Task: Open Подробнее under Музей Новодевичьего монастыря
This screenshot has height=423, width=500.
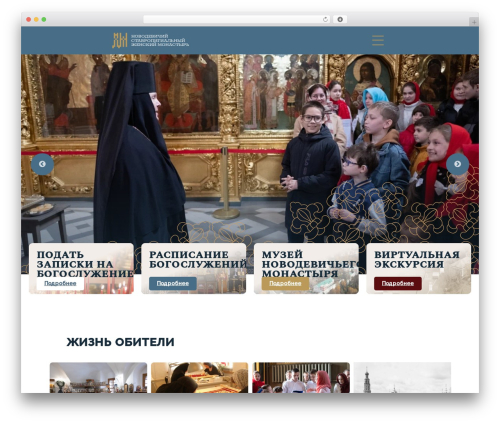Action: (285, 283)
